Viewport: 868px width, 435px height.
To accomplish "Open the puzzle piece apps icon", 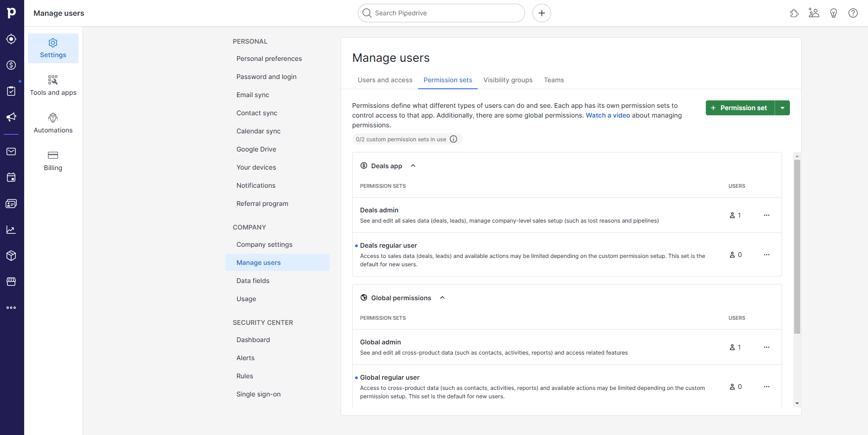I will [795, 13].
